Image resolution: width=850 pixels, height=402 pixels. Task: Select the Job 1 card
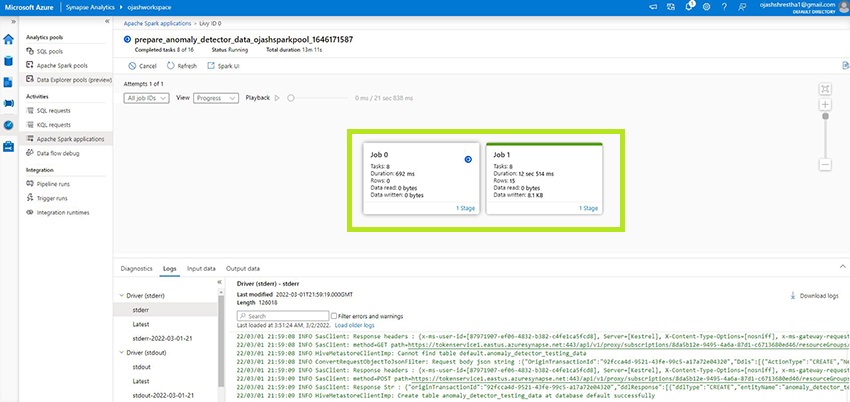pos(544,178)
